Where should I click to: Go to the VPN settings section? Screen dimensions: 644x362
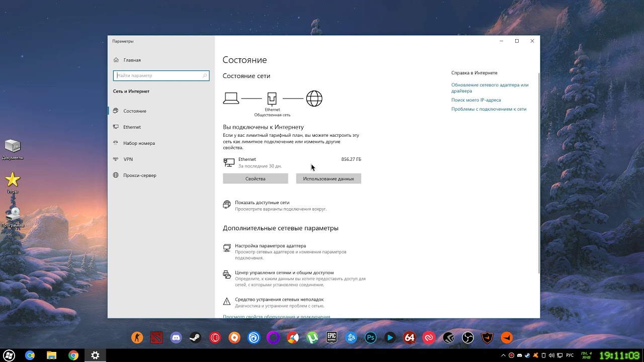[123, 159]
